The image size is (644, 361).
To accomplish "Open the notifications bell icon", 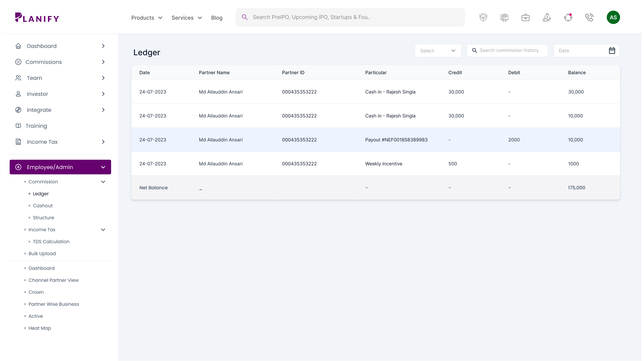I will coord(568,17).
